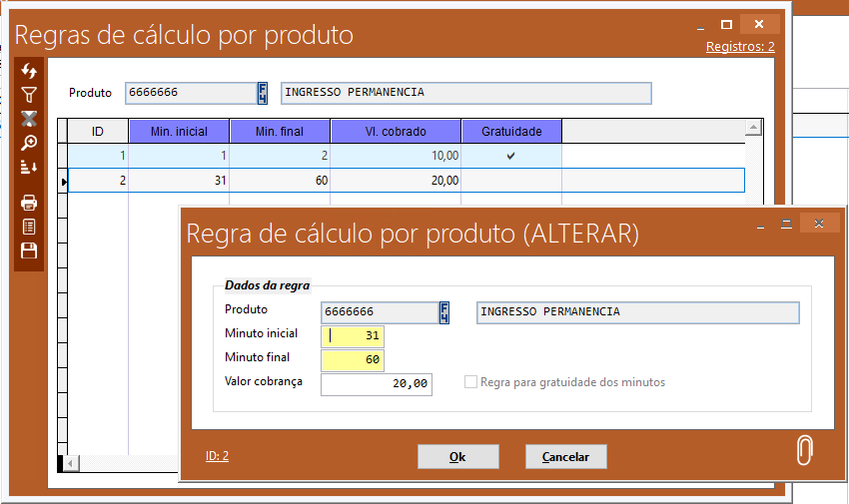The height and width of the screenshot is (504, 849).
Task: Open the filter funnel tool
Action: pos(29,95)
